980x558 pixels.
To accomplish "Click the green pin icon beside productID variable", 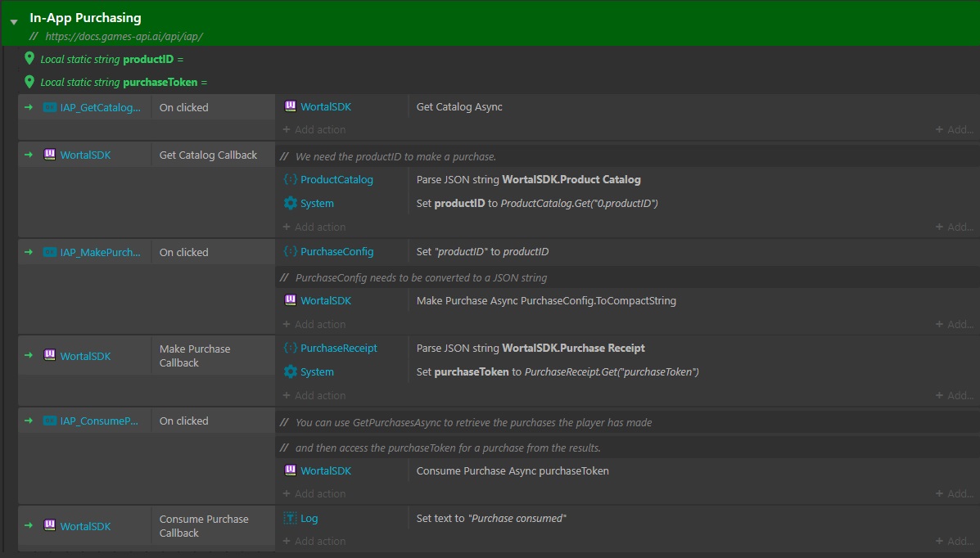I will (30, 59).
